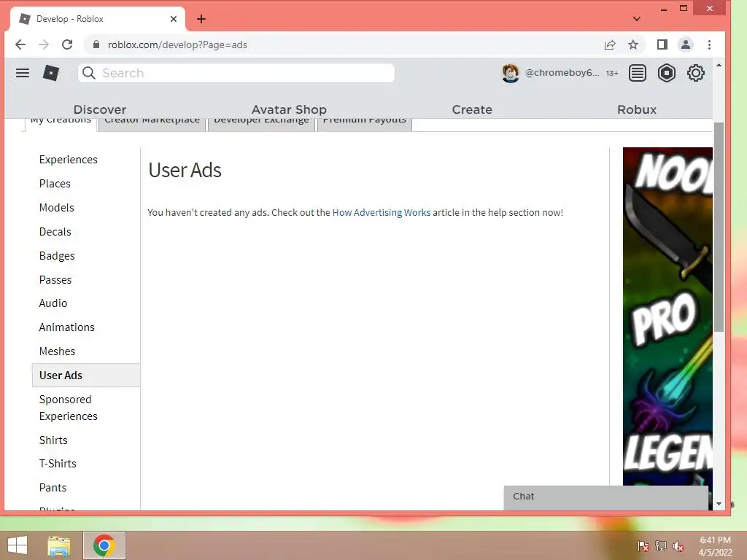Screen dimensions: 747x560
Task: Click the share page icon
Action: (x=610, y=44)
